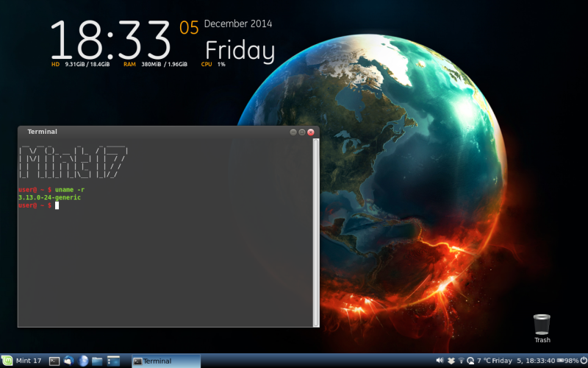Minimize the Terminal window

(293, 132)
